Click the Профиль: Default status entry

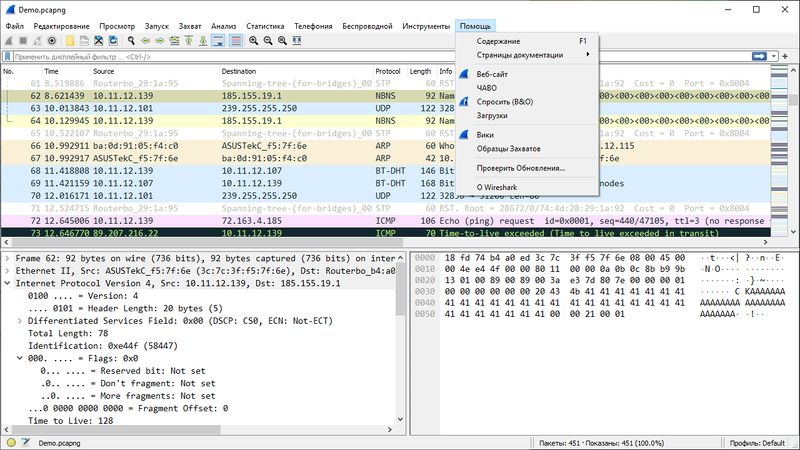click(x=757, y=443)
